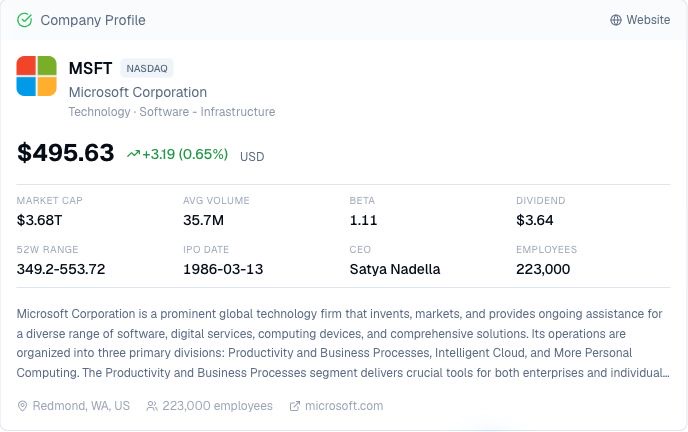Click the NASDAQ exchange badge
688x432 pixels.
pos(147,68)
